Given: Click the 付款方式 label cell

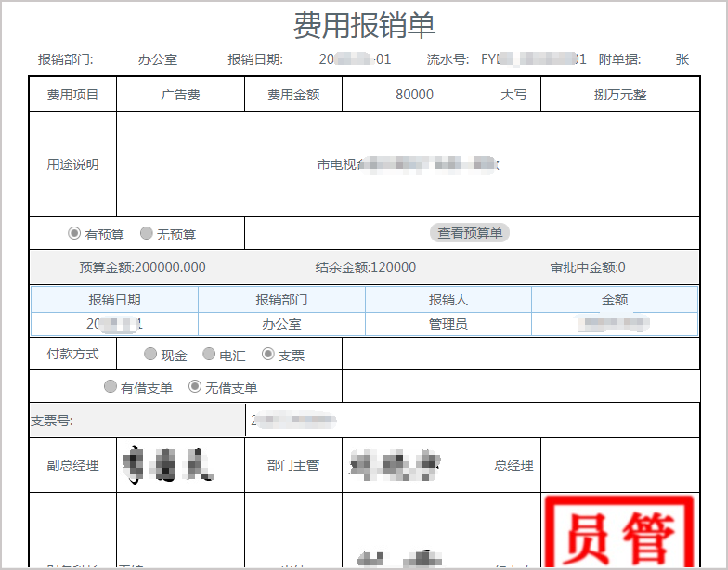Looking at the screenshot, I should [72, 355].
